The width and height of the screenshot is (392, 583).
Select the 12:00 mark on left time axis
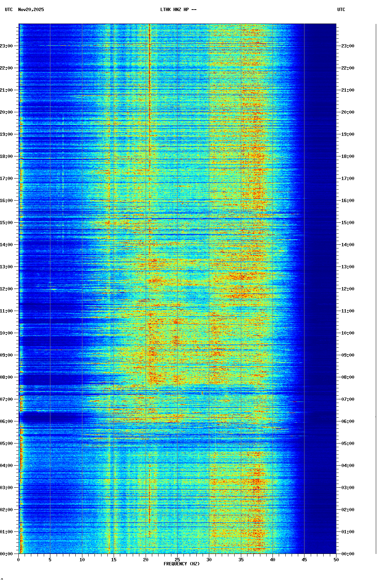[7, 289]
